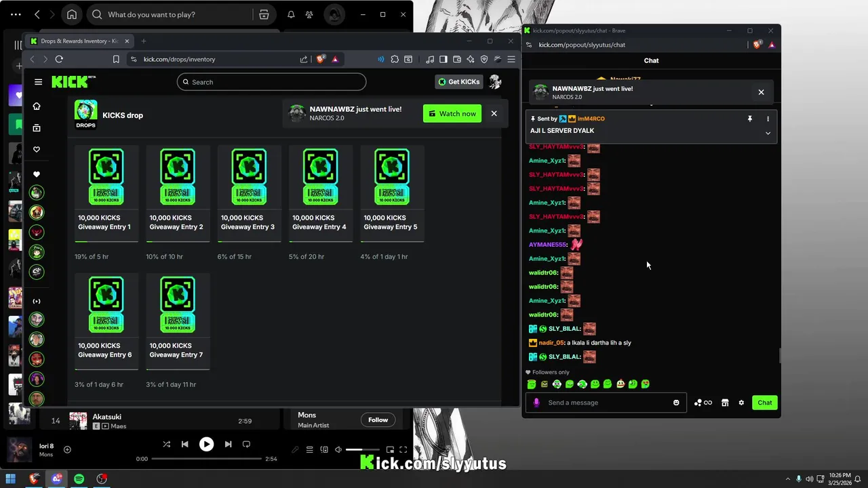Open the Kick profile avatar menu
The width and height of the screenshot is (868, 488).
point(495,82)
